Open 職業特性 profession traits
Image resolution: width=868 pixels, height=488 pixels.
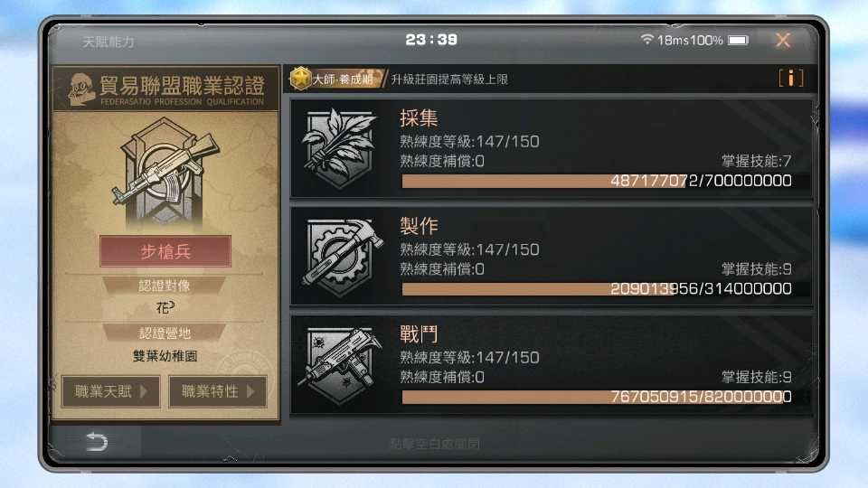pyautogui.click(x=218, y=391)
